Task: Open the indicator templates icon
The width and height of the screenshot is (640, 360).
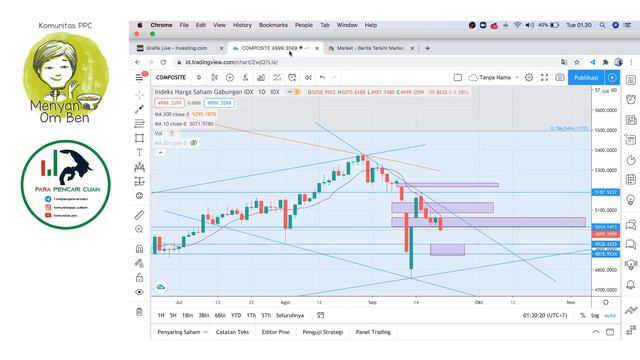Action: coord(277,77)
